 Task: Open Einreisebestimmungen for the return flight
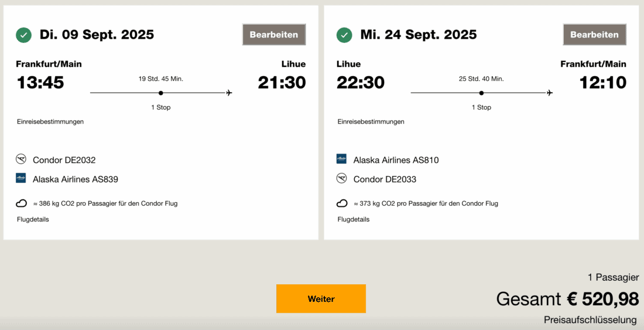point(371,122)
